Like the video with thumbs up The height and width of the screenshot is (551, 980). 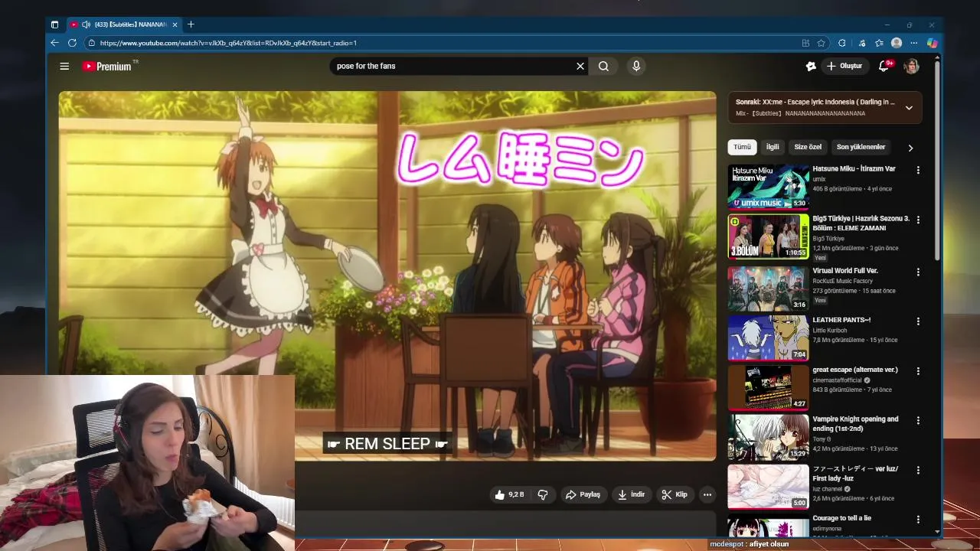(x=509, y=494)
